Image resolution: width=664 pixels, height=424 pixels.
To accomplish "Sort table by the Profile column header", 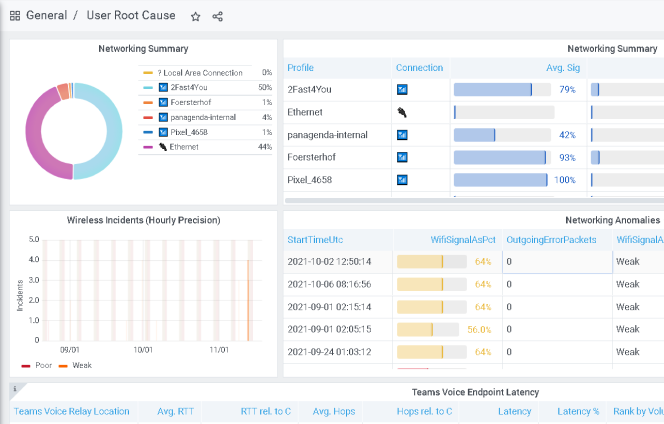I will [300, 68].
